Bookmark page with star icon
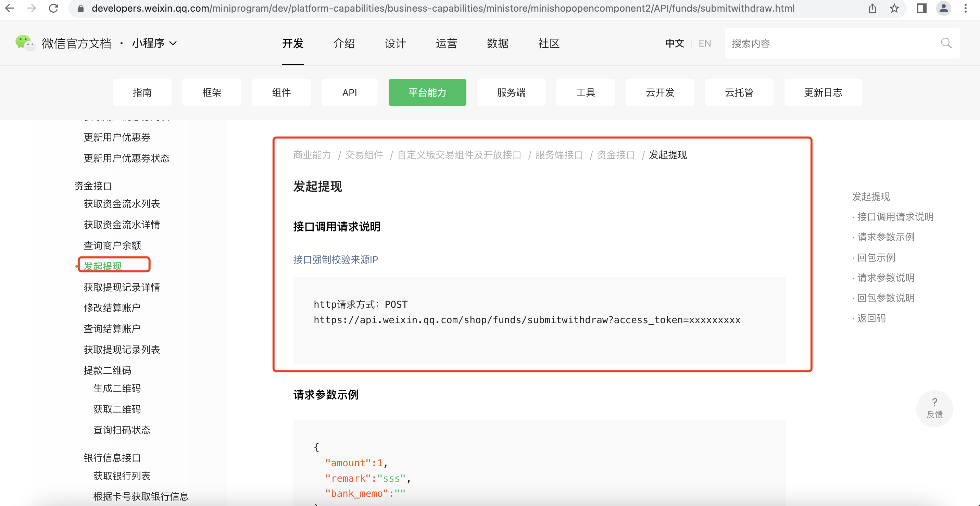Viewport: 980px width, 506px height. pos(894,8)
